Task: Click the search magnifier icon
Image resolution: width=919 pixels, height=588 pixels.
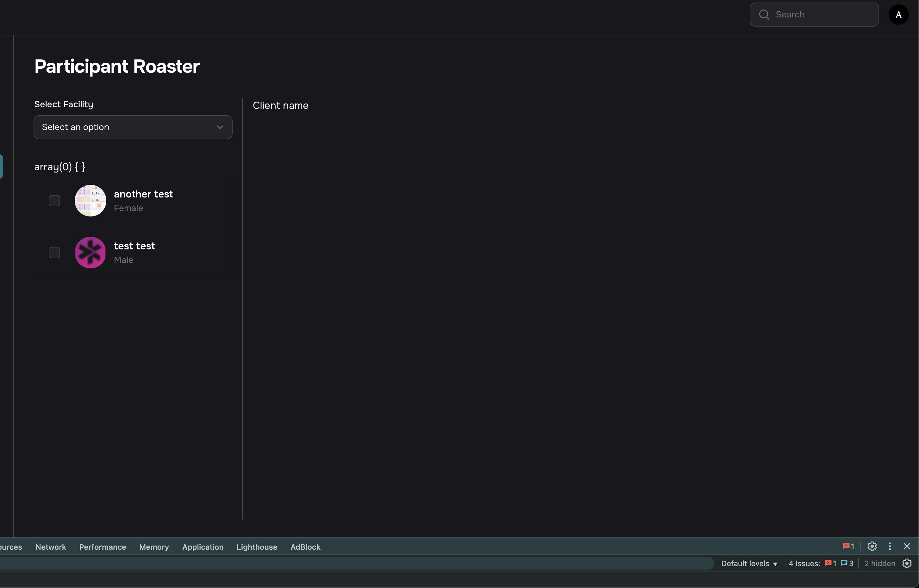Action: pyautogui.click(x=764, y=15)
